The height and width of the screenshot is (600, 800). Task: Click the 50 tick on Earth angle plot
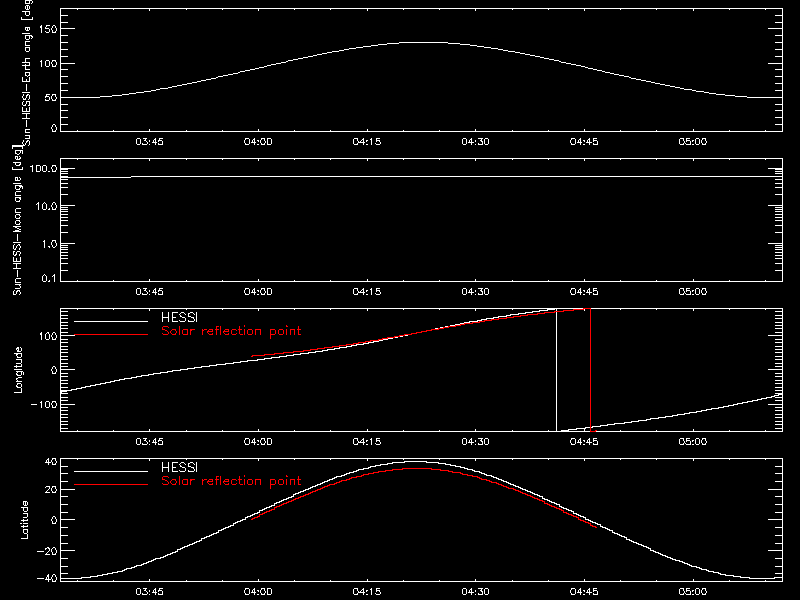[x=51, y=97]
